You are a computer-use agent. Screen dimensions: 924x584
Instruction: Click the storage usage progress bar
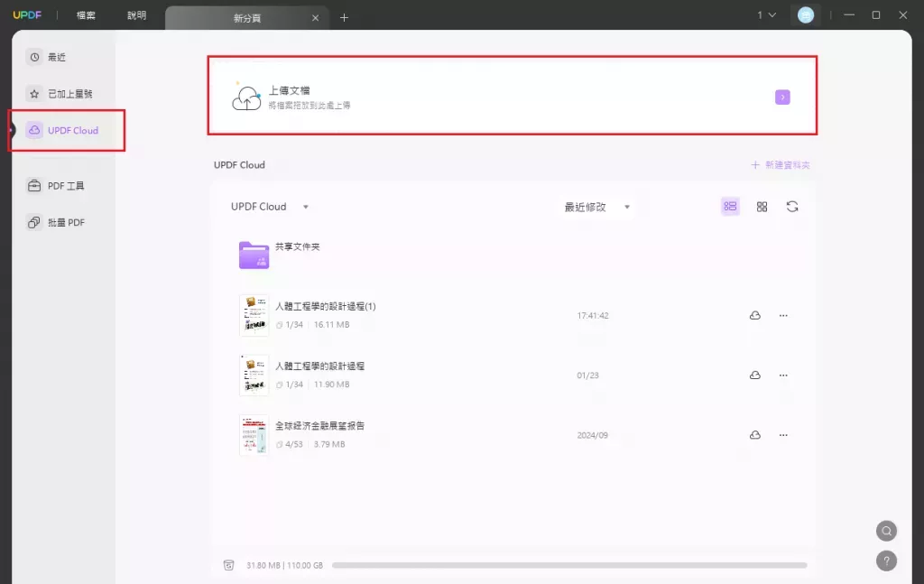569,565
